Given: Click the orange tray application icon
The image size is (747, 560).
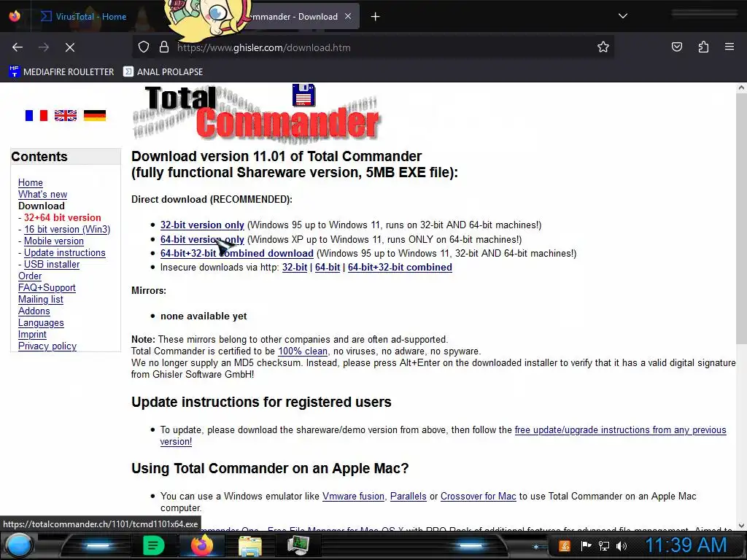Looking at the screenshot, I should click(x=565, y=545).
